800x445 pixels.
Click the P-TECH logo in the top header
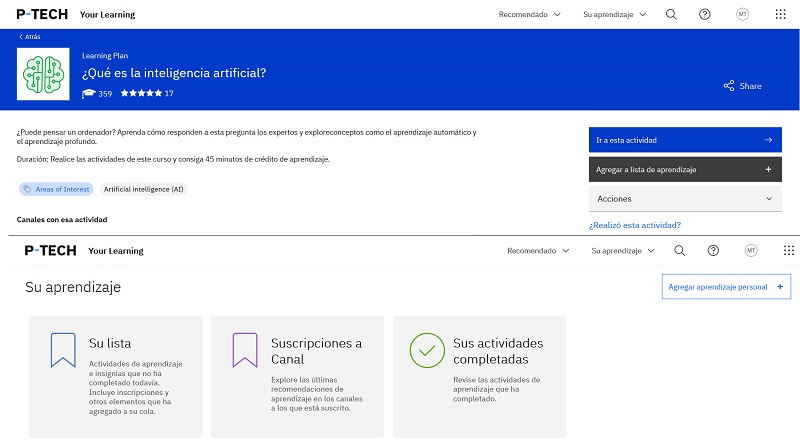pos(42,14)
